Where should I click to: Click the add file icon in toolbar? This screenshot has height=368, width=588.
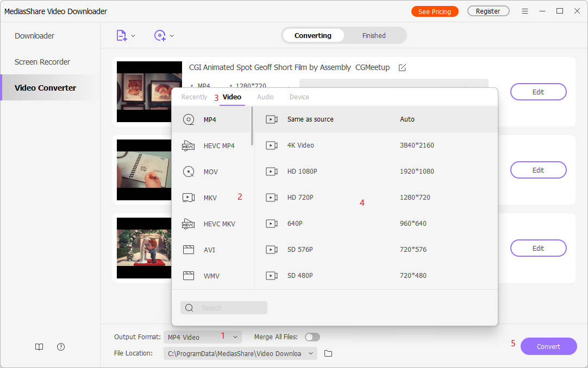[122, 36]
